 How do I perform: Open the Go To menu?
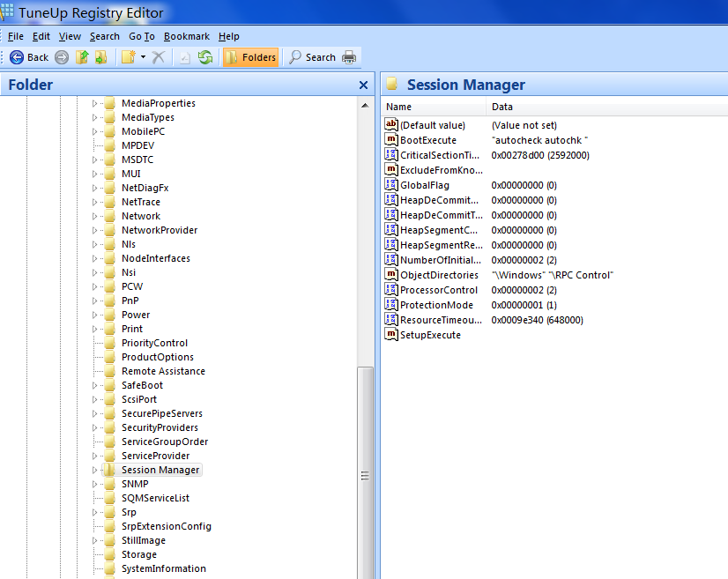pyautogui.click(x=142, y=36)
